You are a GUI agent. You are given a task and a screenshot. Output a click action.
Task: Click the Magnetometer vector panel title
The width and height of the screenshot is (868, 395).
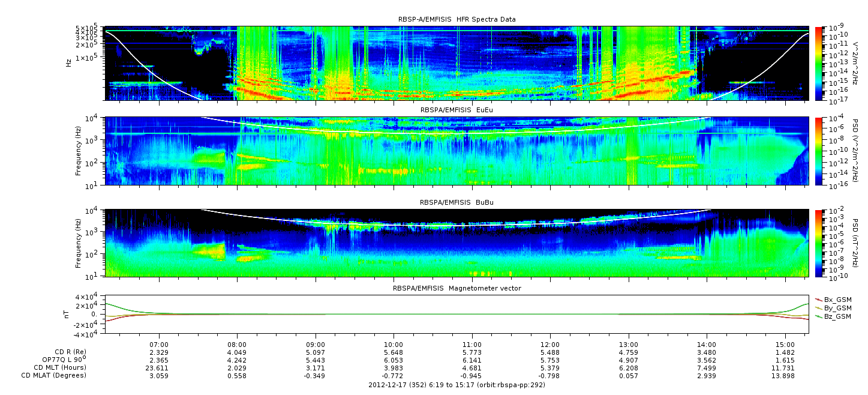tap(456, 288)
